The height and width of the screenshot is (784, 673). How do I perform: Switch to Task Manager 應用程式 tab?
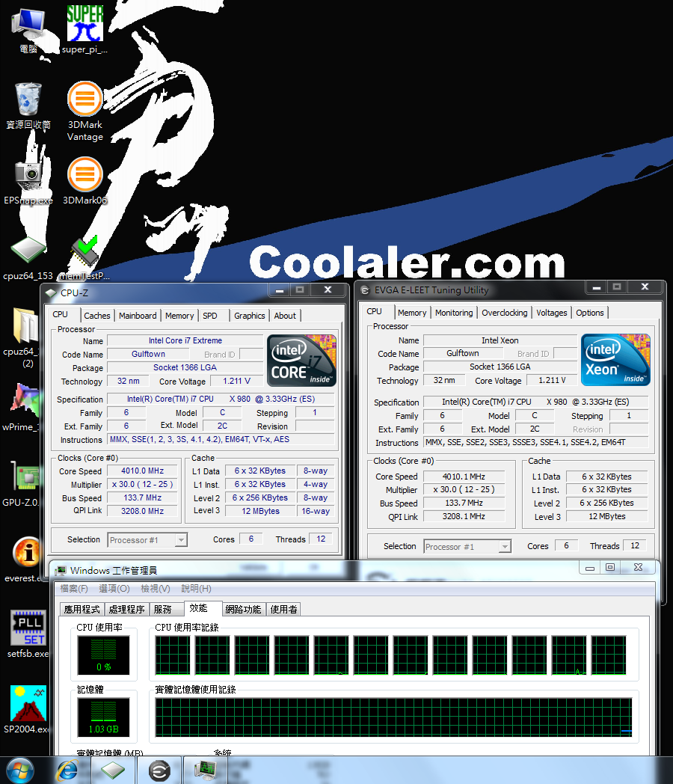coord(82,610)
